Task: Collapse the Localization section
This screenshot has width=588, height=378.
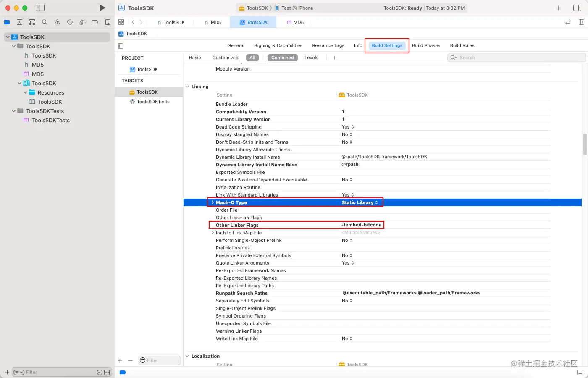Action: (187, 356)
